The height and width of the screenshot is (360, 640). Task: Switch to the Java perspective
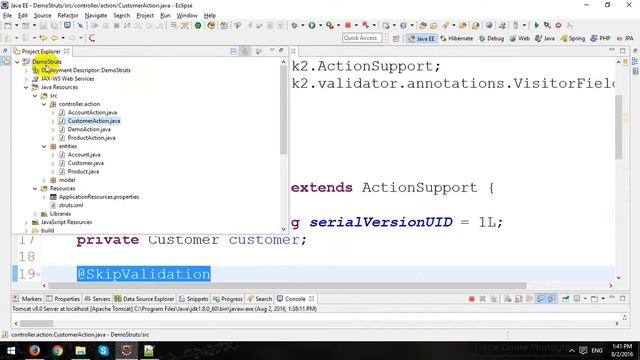pos(545,38)
